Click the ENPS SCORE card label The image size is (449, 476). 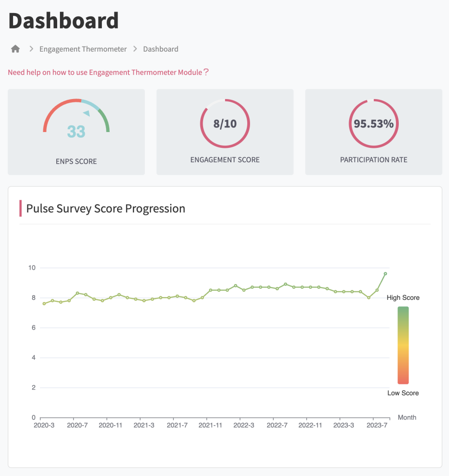(x=76, y=161)
